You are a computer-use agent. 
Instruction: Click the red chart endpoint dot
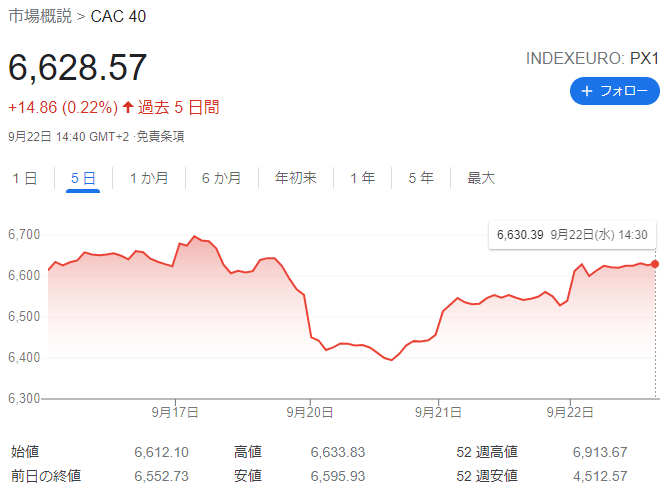[655, 264]
